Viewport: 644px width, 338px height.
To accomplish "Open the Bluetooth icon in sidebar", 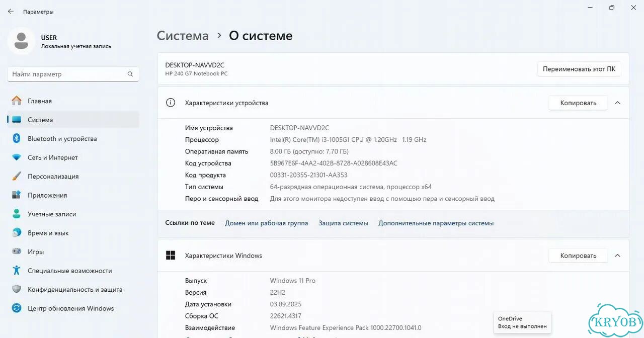I will [x=17, y=138].
